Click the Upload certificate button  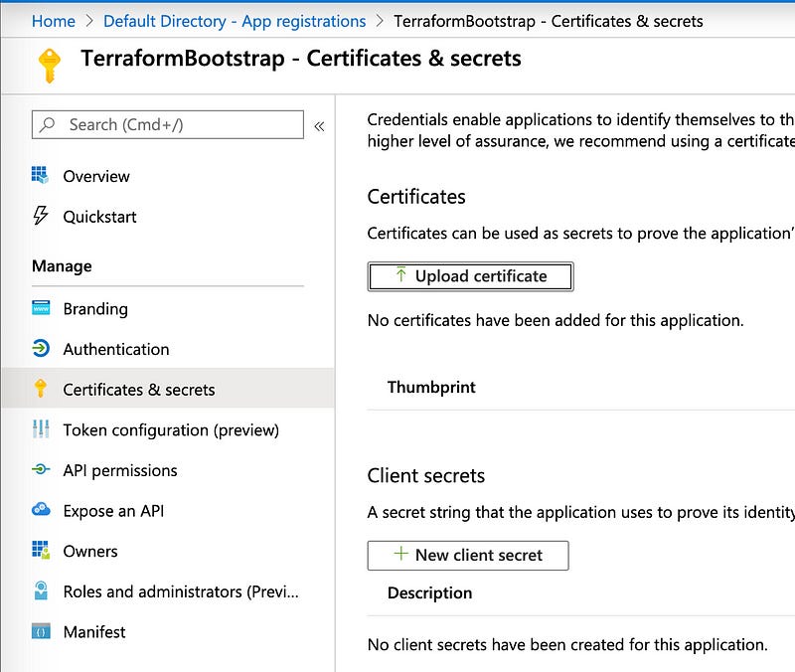(x=470, y=276)
